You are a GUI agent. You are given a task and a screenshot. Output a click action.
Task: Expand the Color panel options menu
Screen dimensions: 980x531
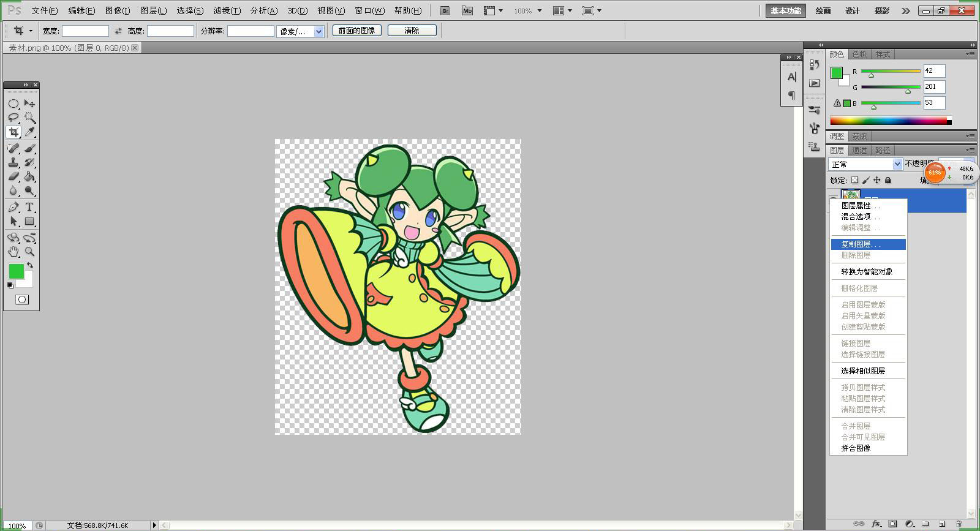[x=970, y=54]
